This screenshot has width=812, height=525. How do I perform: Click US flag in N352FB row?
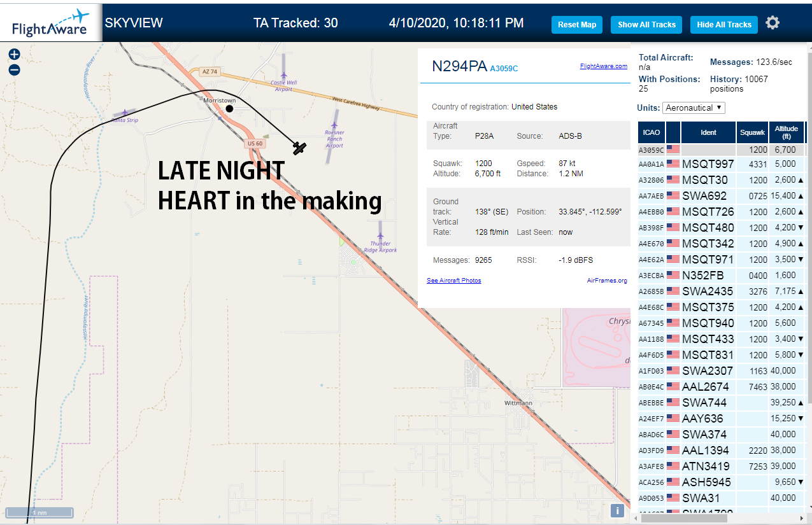coord(673,276)
